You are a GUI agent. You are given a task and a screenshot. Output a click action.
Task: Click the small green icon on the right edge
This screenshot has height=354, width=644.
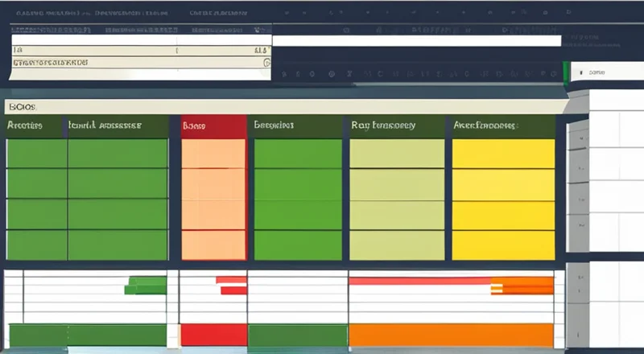click(565, 72)
